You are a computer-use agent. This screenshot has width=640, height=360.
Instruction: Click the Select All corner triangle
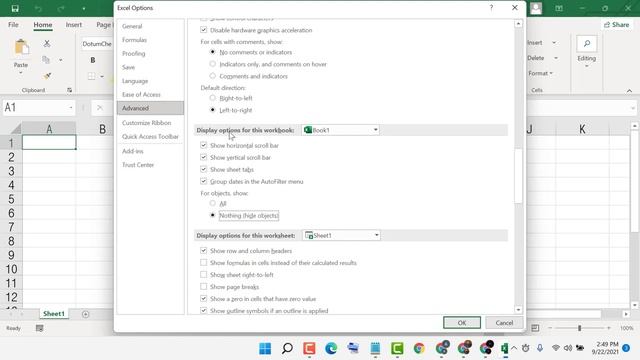16,129
